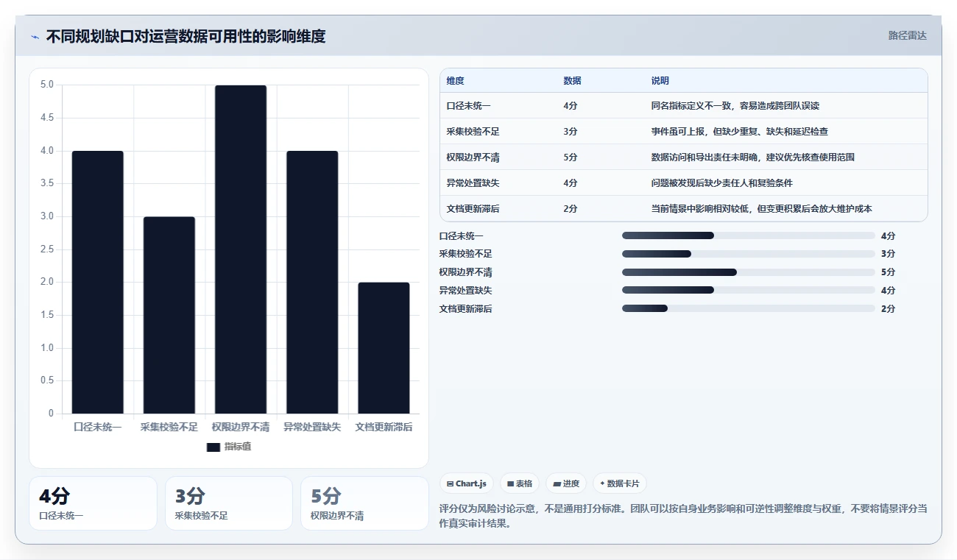Select the Chart.js tag chip

click(x=467, y=483)
